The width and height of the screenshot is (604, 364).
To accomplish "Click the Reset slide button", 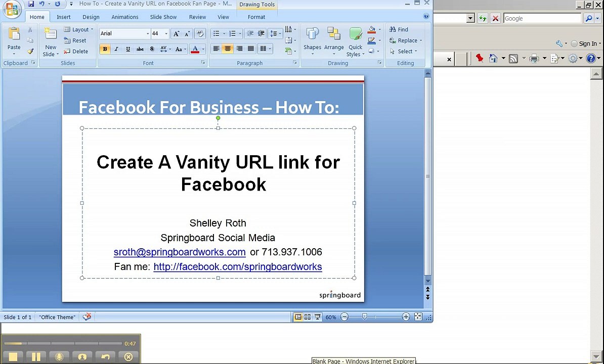I will (75, 40).
